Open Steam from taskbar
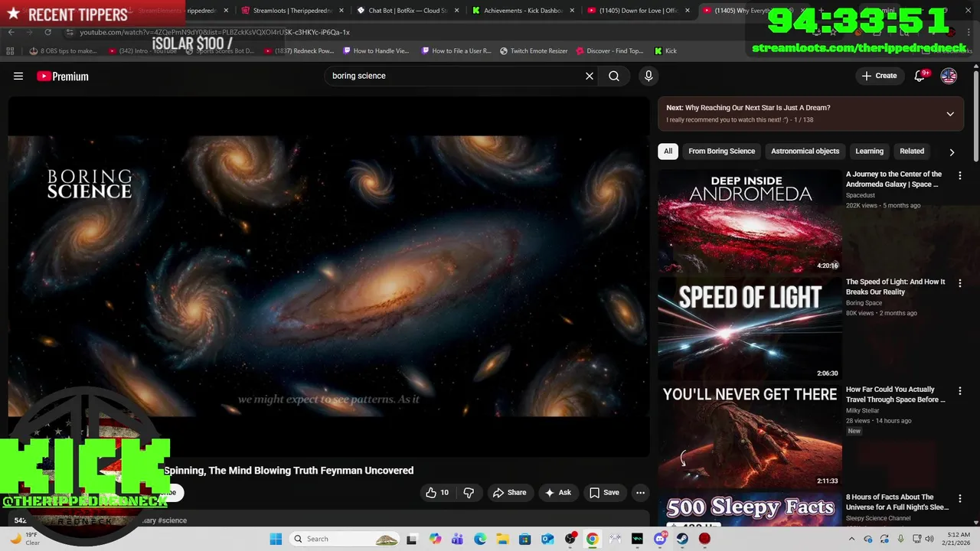Viewport: 980px width, 551px height. 682,539
